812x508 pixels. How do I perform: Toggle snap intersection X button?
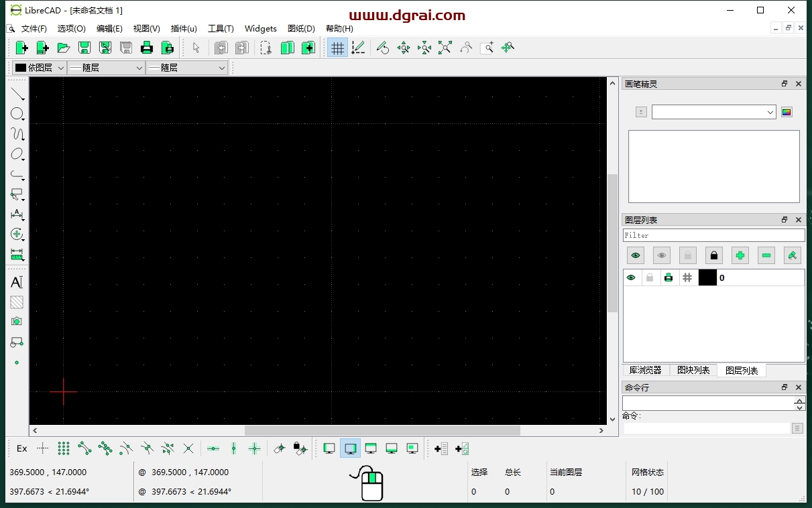(188, 449)
